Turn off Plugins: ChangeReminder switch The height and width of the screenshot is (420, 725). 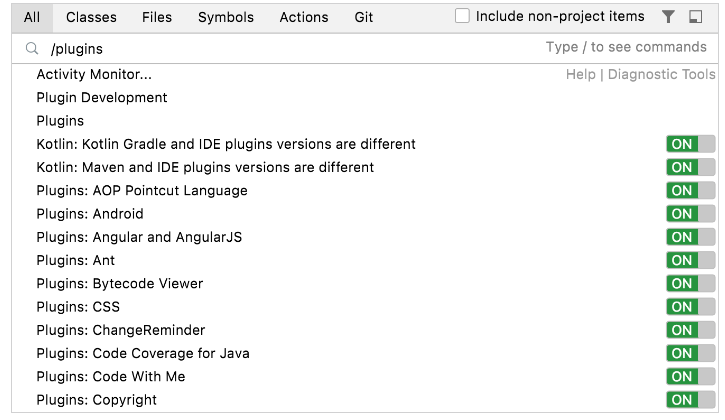click(x=690, y=330)
